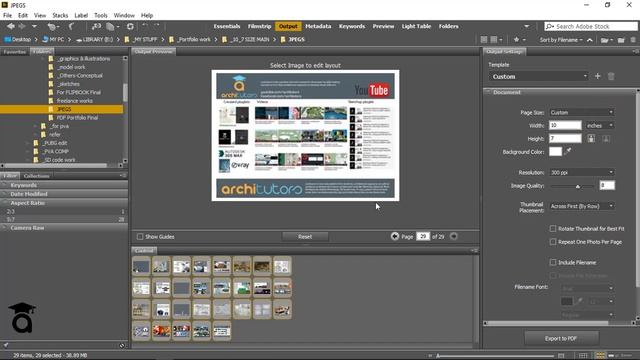
Task: Go to previous page arrow icon
Action: click(394, 236)
